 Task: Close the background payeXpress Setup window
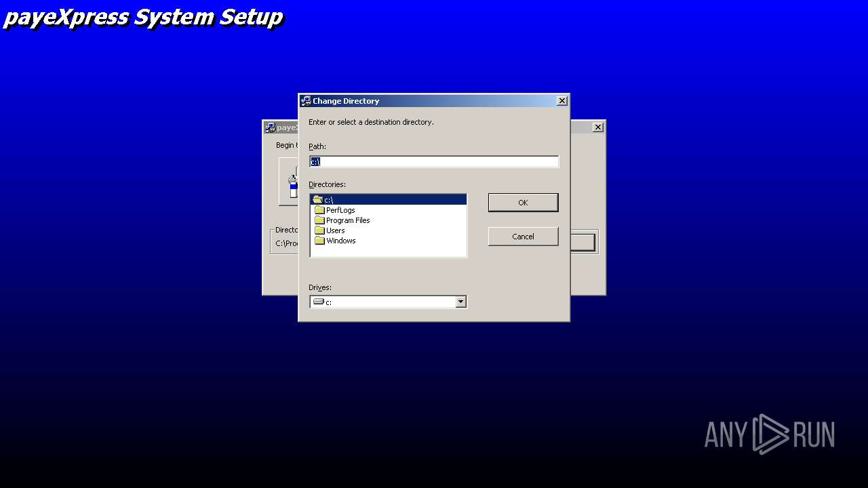click(597, 127)
